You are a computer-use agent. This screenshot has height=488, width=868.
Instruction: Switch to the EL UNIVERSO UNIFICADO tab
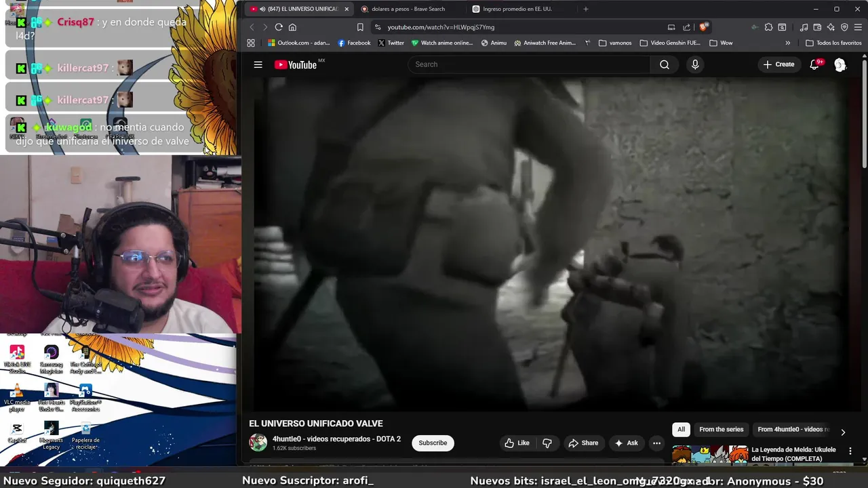(298, 9)
